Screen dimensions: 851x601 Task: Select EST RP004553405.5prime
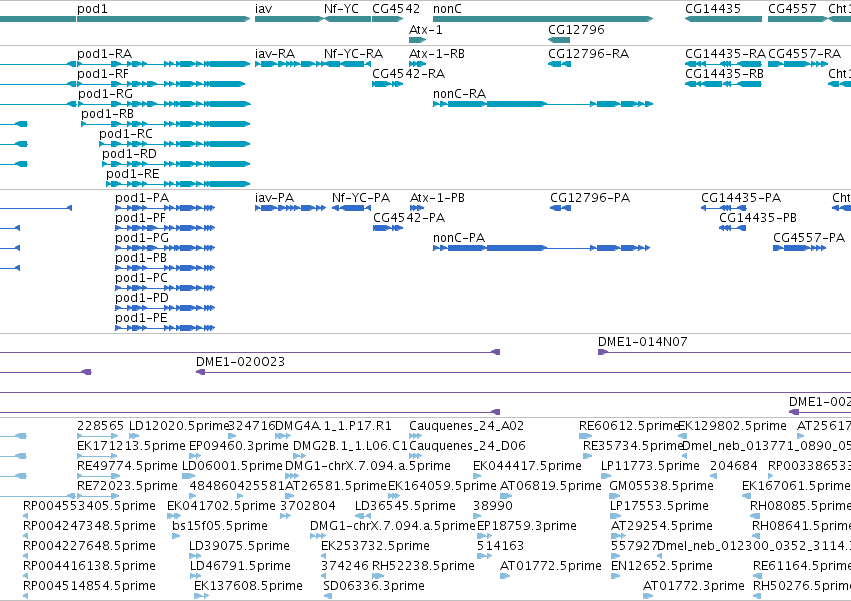(89, 506)
